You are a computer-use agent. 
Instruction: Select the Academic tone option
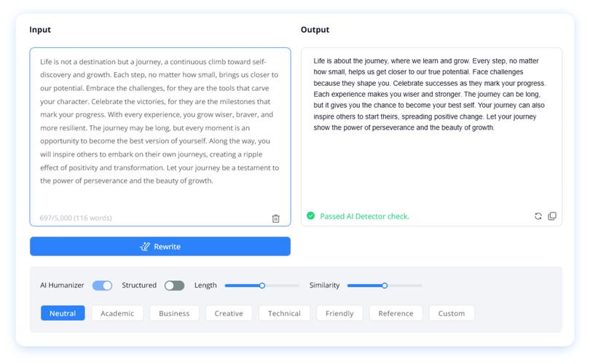coord(117,313)
